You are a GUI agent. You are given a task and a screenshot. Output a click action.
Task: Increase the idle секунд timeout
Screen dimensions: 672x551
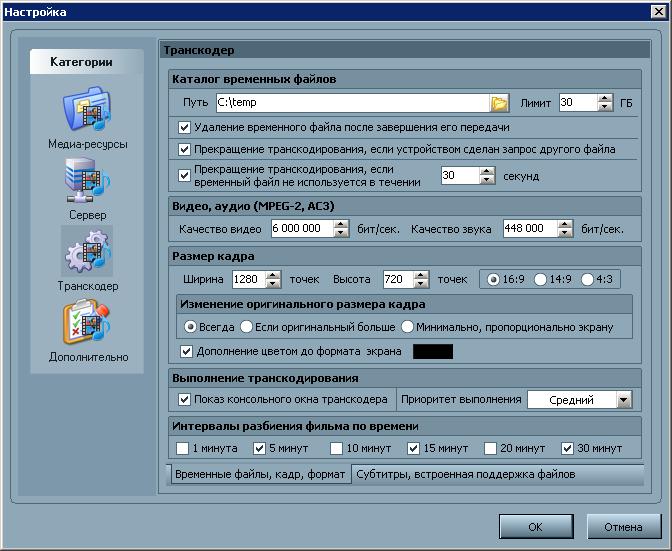486,171
